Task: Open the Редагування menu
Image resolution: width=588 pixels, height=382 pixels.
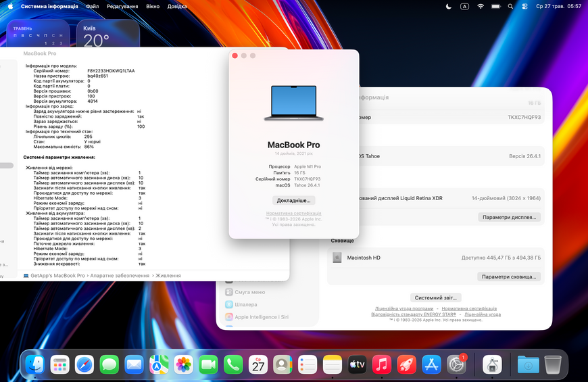Action: pos(122,6)
